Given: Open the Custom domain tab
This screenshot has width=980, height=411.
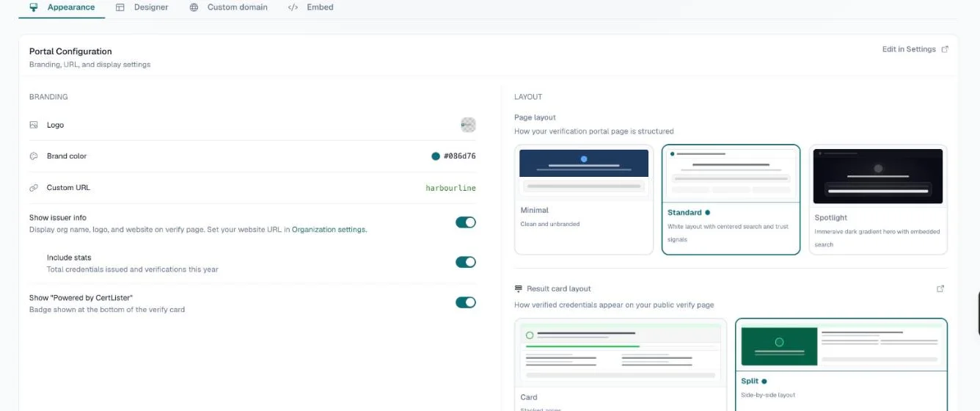Looking at the screenshot, I should [228, 7].
